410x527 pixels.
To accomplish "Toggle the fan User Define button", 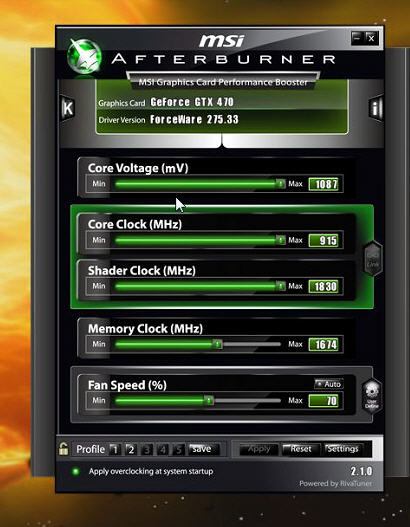I will pos(372,396).
